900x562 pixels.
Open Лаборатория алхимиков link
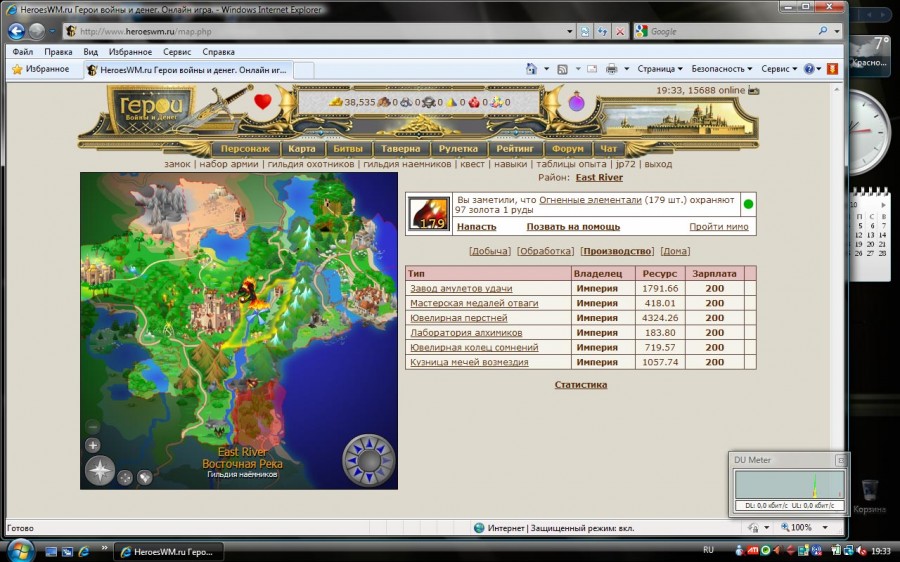pyautogui.click(x=466, y=332)
